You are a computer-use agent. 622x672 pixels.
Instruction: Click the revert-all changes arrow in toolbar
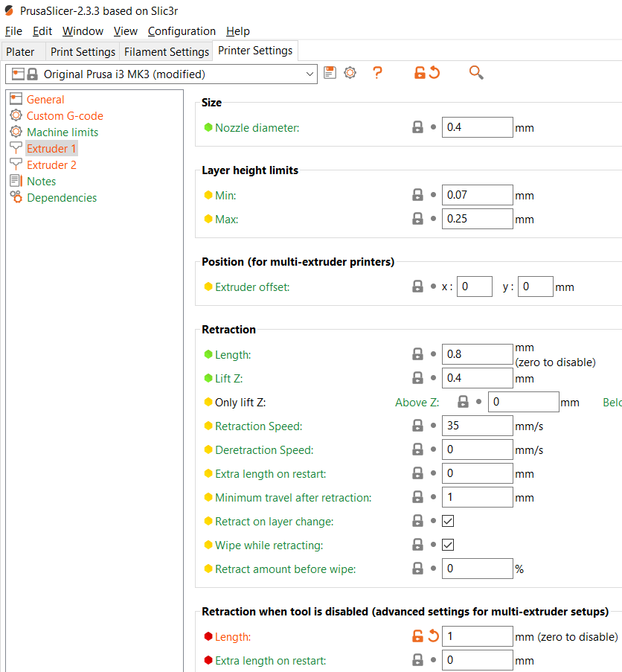pyautogui.click(x=435, y=73)
